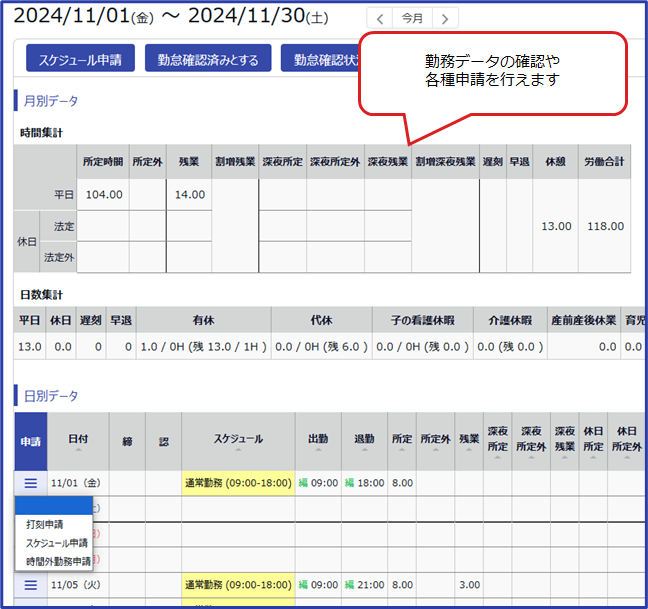Screen dimensions: 648x609
Task: Choose 時間外勤務申請 in the popup menu
Action: (58, 561)
